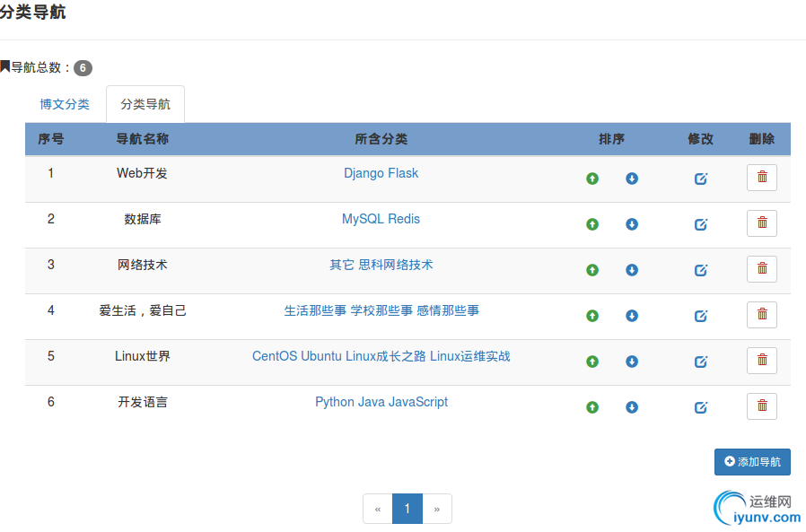The width and height of the screenshot is (806, 532).
Task: Click edit icon for 数据库 row
Action: coord(701,224)
